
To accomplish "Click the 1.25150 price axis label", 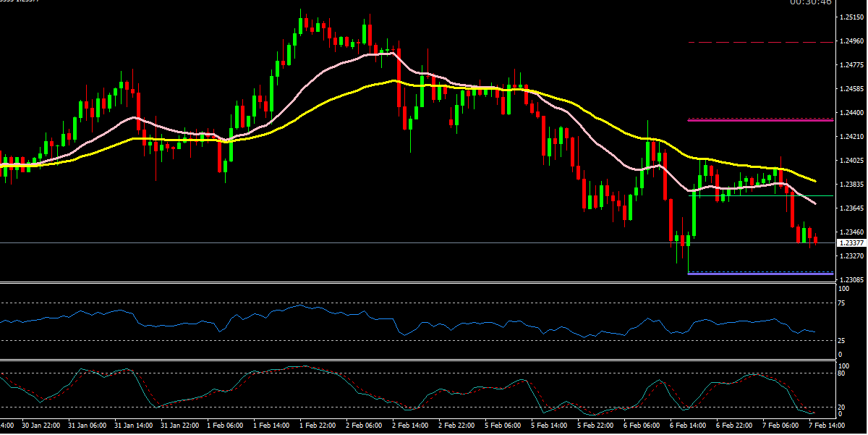I will coord(851,17).
